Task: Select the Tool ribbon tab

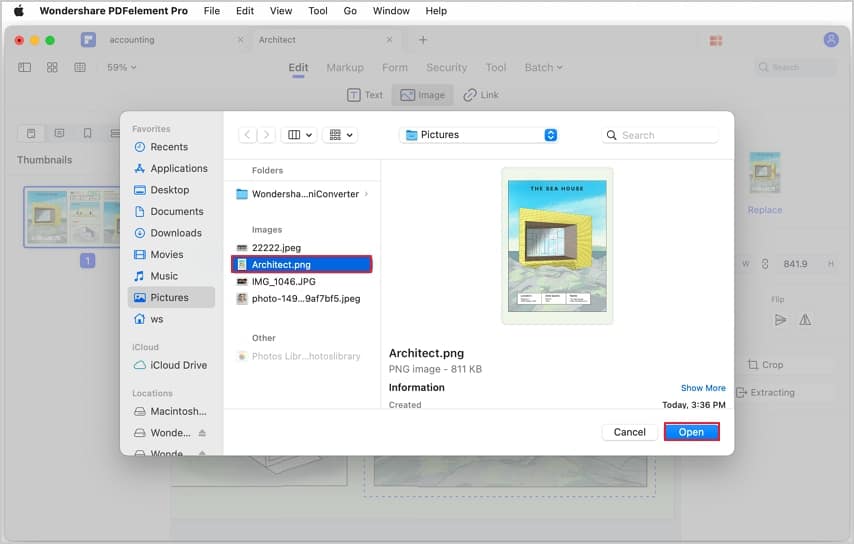Action: [495, 68]
